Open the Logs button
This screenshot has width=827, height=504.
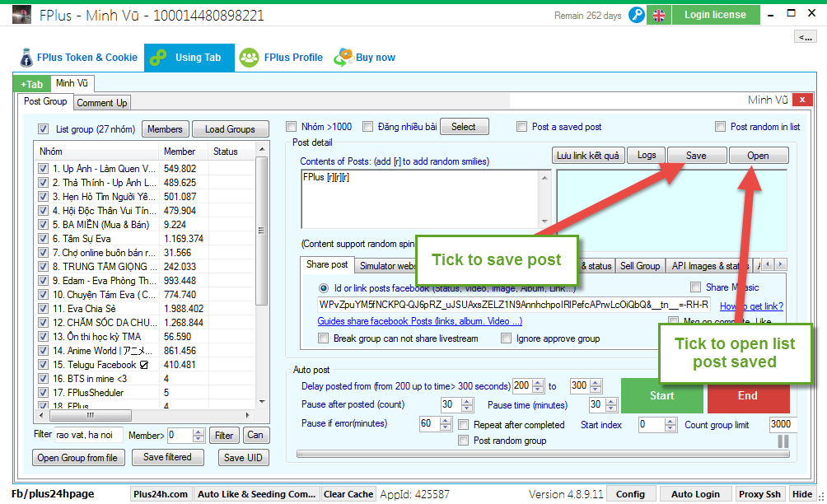tap(647, 155)
